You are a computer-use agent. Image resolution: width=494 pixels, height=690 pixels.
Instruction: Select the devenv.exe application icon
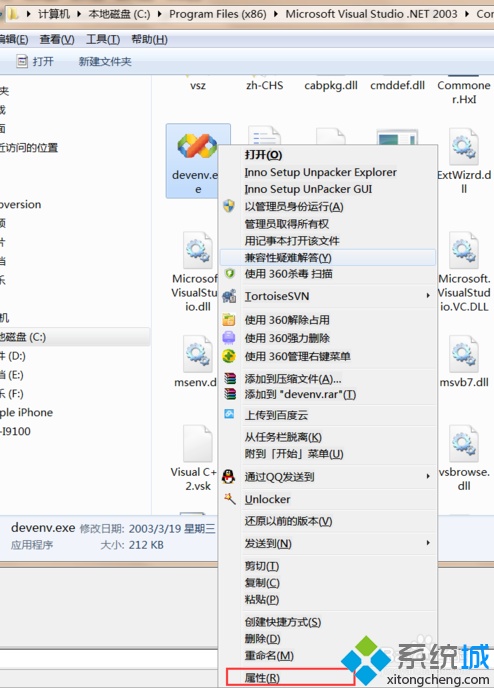[197, 146]
